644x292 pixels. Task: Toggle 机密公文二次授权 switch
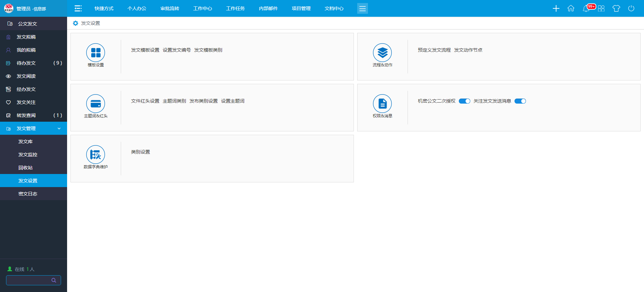465,101
